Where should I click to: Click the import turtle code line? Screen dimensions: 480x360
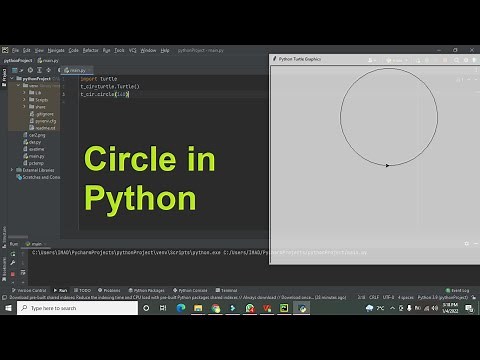(x=99, y=79)
